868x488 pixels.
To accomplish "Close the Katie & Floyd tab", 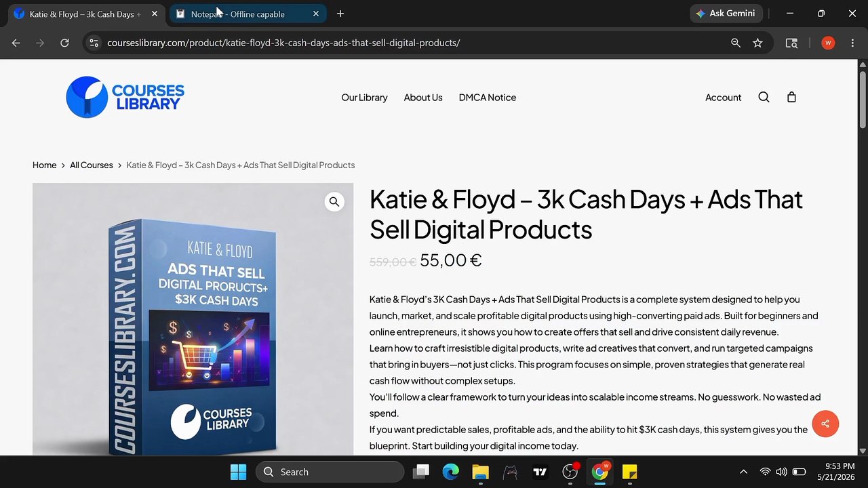I will [x=155, y=14].
